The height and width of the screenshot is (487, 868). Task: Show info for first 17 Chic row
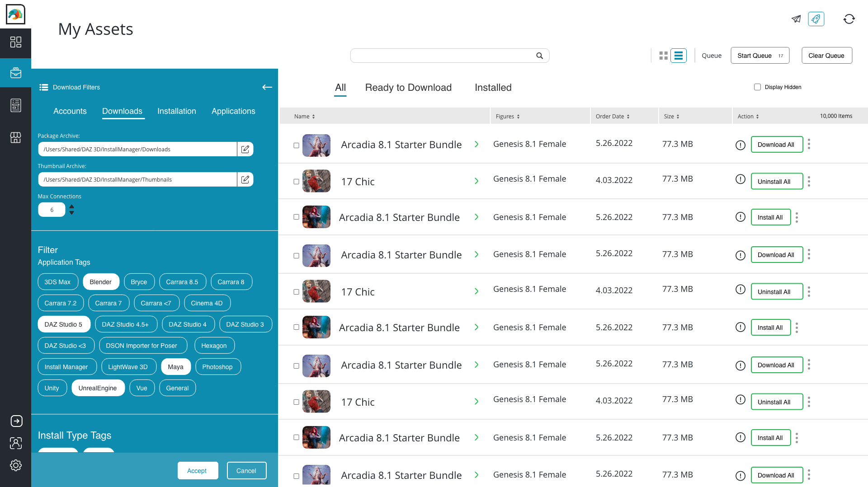click(x=740, y=179)
